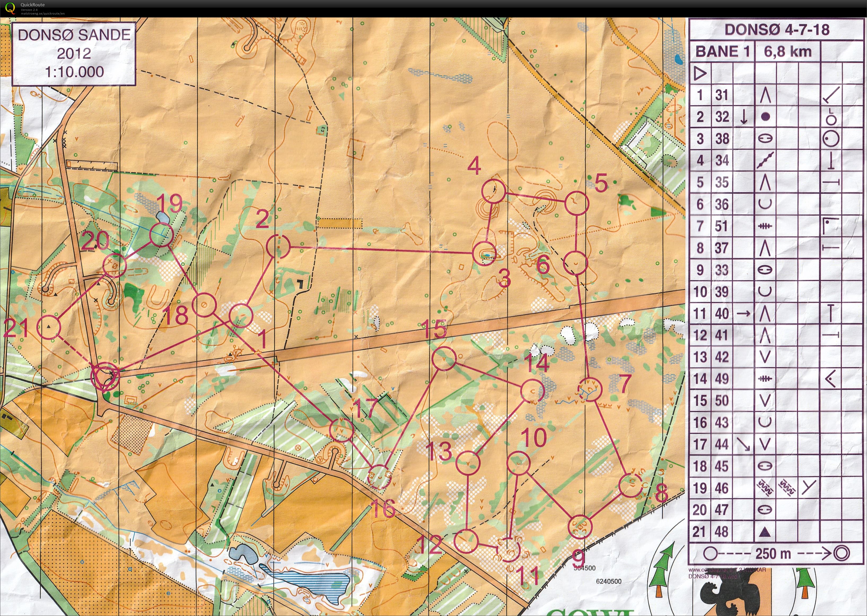Click the 6,8 km course length

click(x=788, y=52)
